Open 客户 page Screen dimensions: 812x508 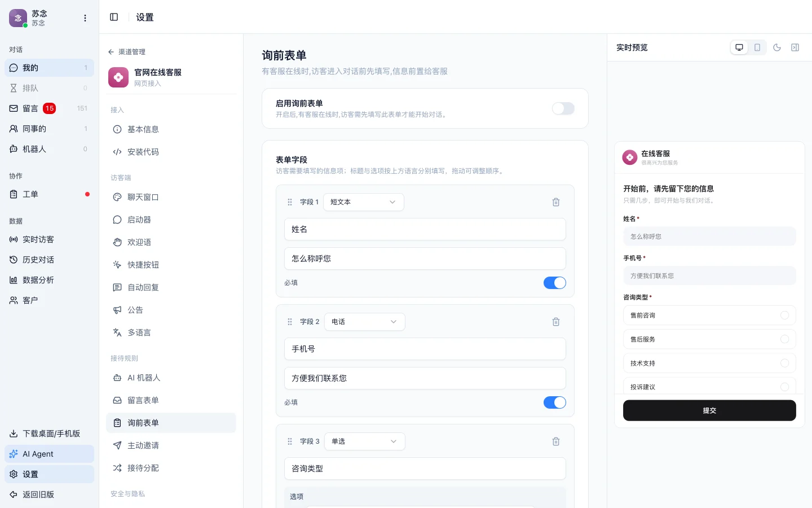pos(49,300)
